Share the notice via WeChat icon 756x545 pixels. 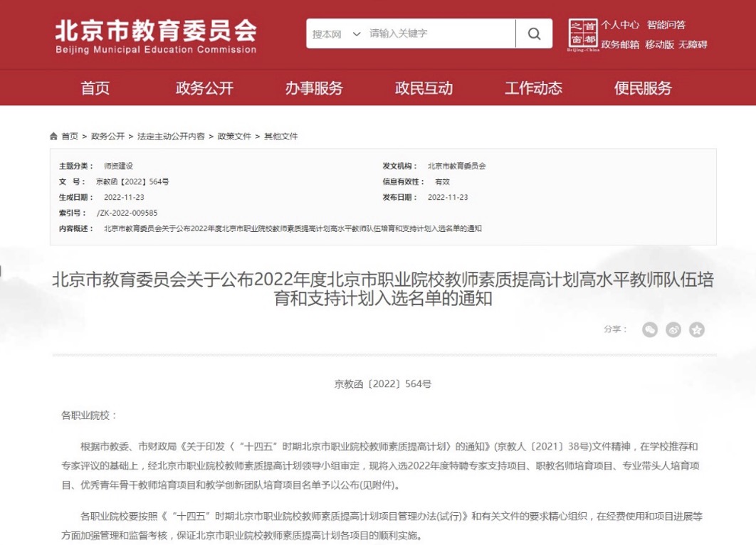pyautogui.click(x=649, y=329)
